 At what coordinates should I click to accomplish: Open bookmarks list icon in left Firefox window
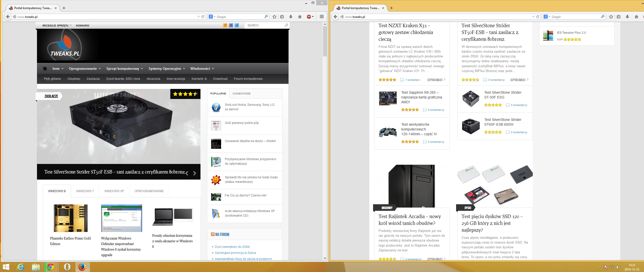[282, 17]
